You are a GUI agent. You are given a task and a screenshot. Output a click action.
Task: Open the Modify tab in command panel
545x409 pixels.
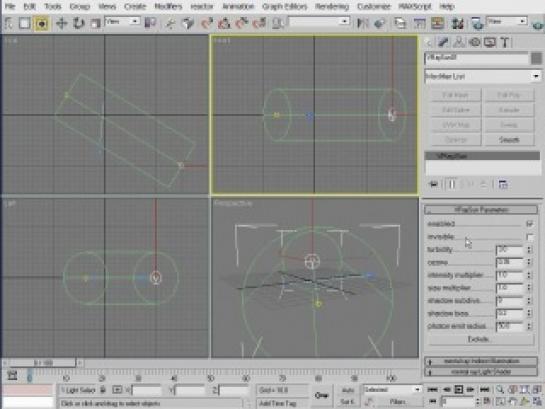tap(443, 42)
